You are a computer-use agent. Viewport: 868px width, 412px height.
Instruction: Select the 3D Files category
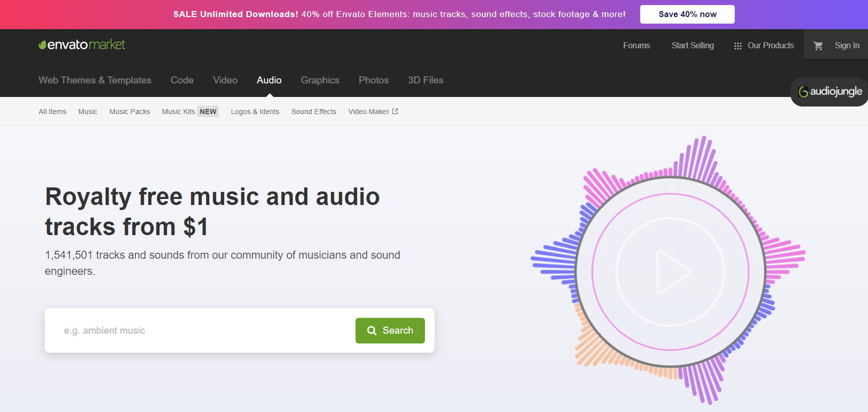tap(425, 80)
